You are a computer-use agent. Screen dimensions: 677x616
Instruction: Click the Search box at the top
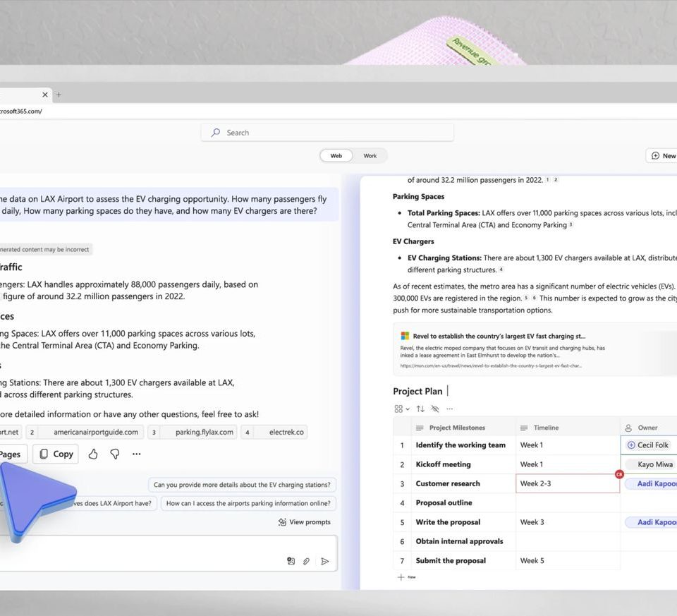point(327,133)
